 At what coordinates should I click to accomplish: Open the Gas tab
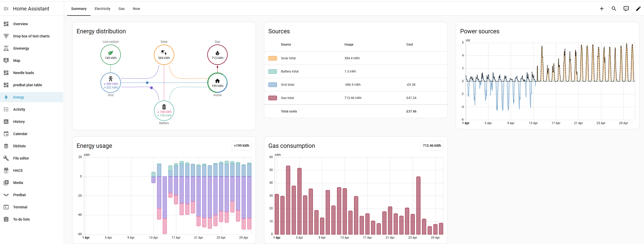(x=122, y=9)
